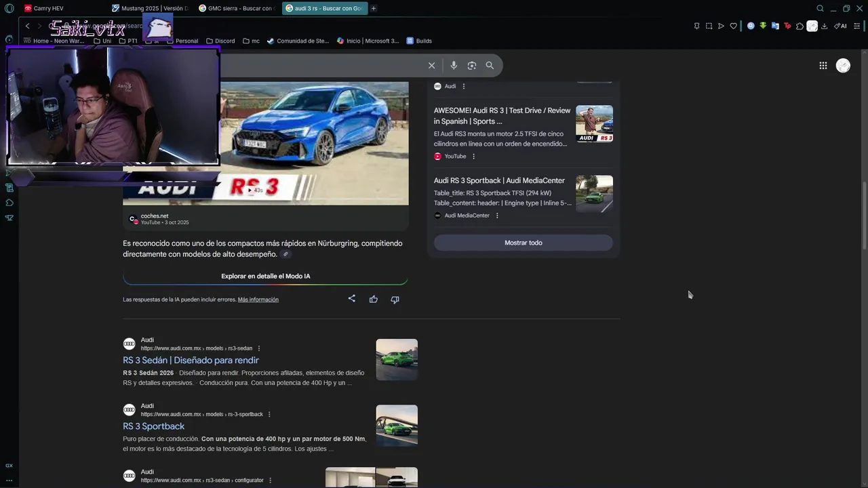The image size is (868, 488).
Task: Open more options beside the YouTube source
Action: pyautogui.click(x=473, y=157)
